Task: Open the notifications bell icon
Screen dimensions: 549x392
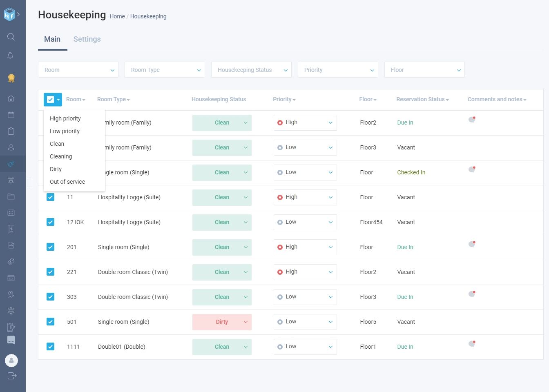Action: (x=11, y=56)
